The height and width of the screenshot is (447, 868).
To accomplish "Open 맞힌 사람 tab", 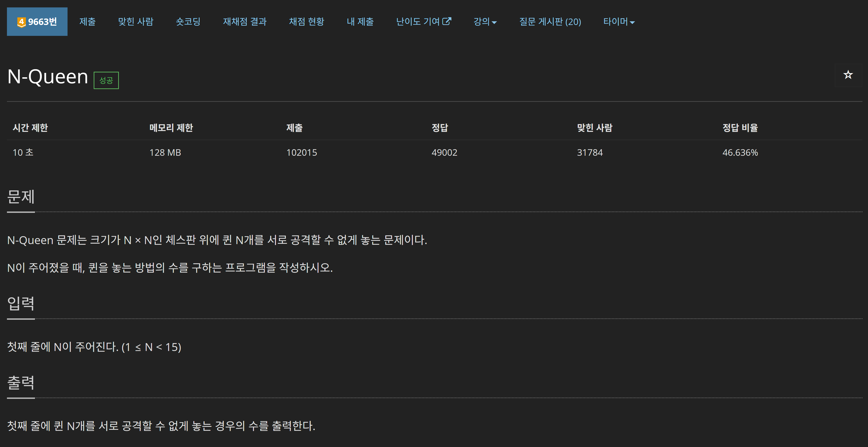I will [x=136, y=22].
